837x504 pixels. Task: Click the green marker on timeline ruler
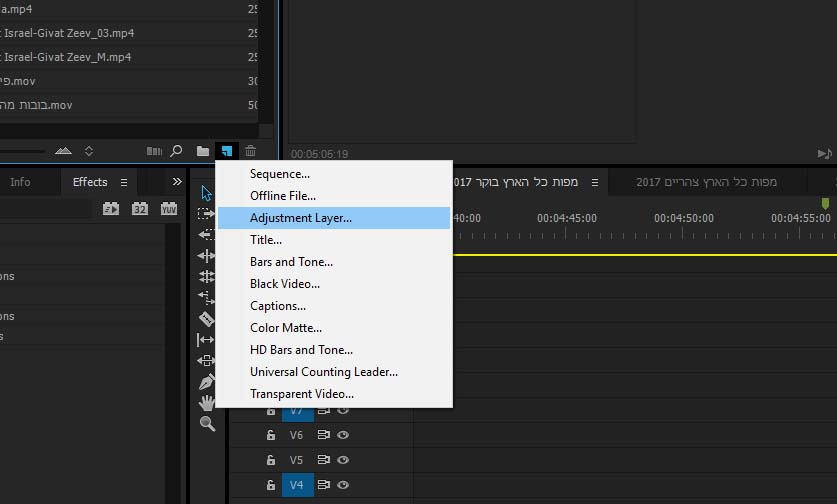[825, 203]
